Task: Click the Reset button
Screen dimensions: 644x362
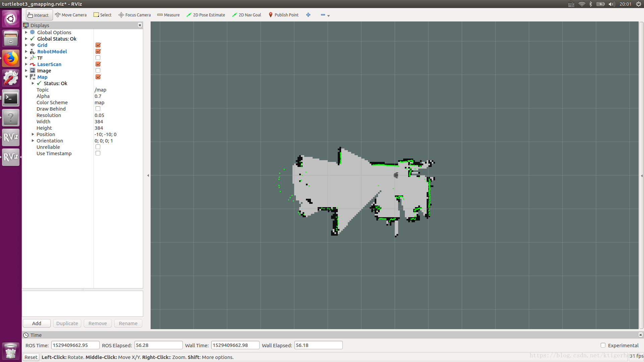Action: tap(31, 357)
